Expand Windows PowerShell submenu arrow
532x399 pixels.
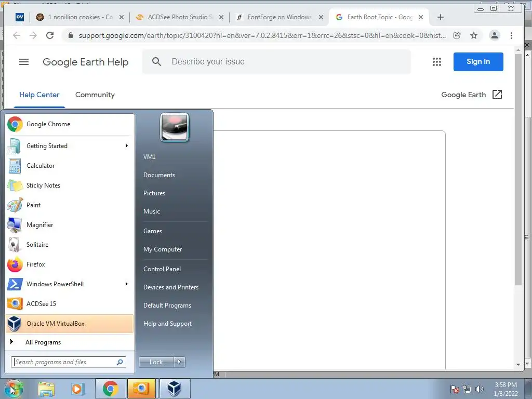click(126, 284)
